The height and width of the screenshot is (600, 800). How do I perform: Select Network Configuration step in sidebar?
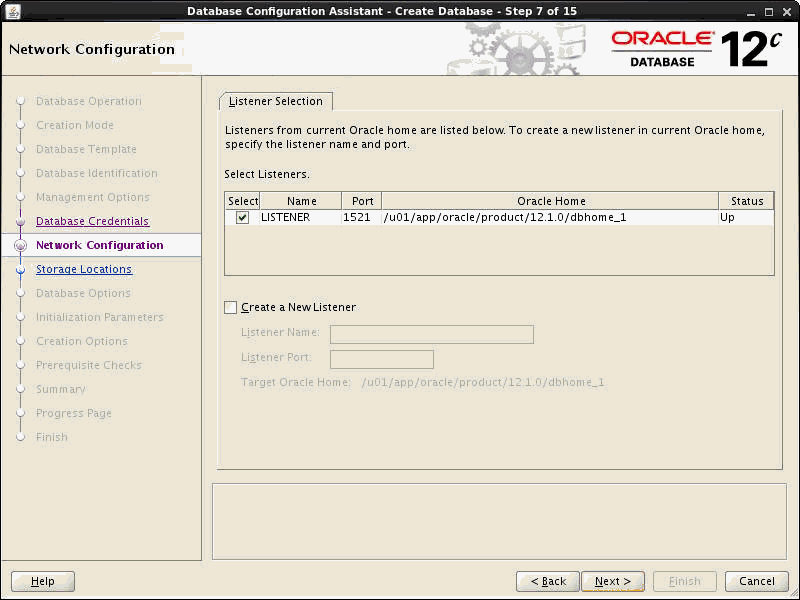coord(99,245)
